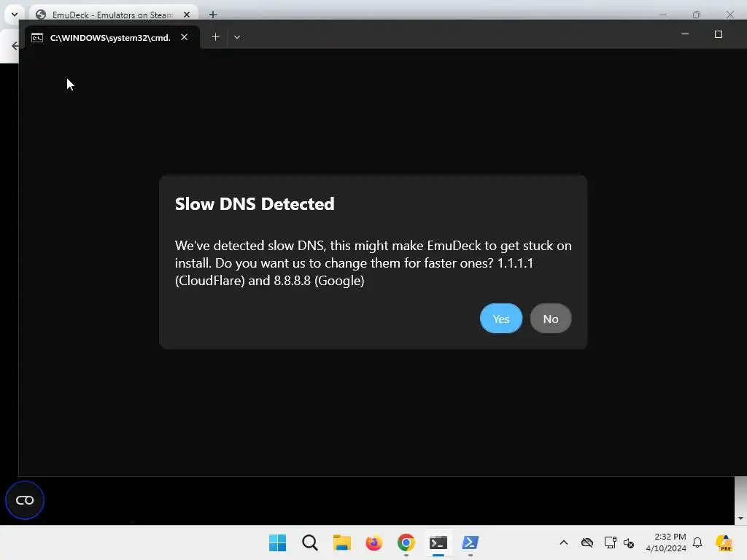Expand the terminal profile dropdown

tap(237, 37)
